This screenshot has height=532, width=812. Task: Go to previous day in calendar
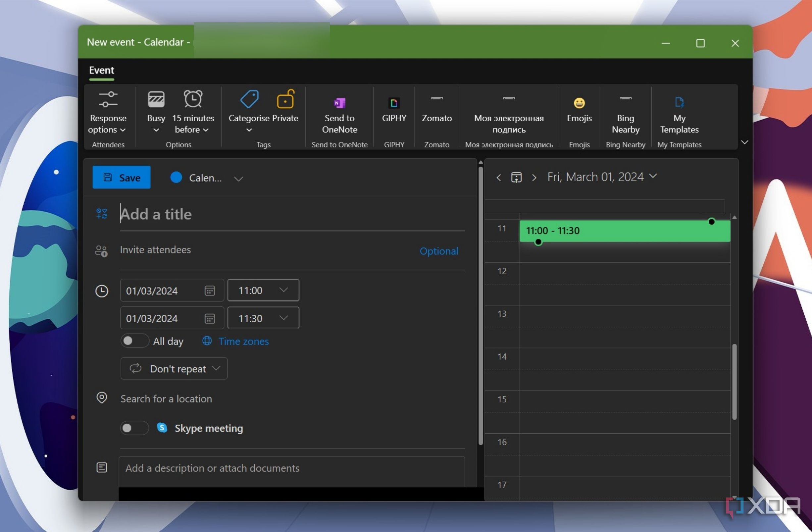coord(499,178)
